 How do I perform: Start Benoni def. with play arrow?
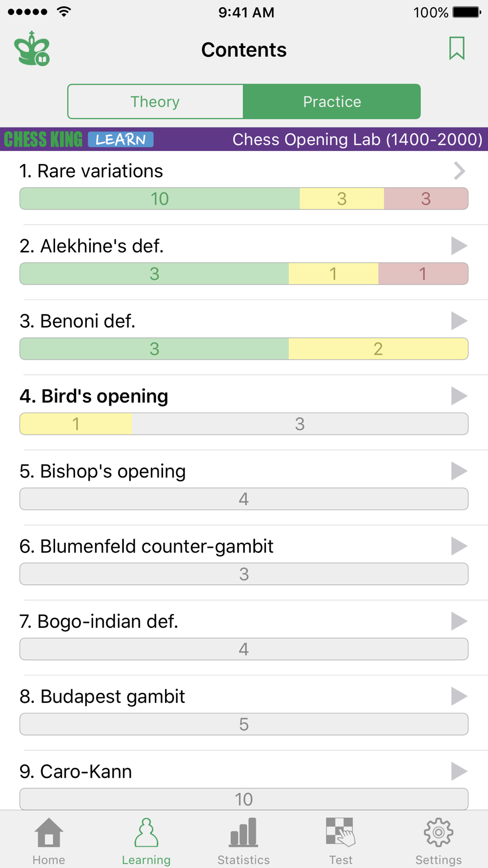(x=459, y=321)
